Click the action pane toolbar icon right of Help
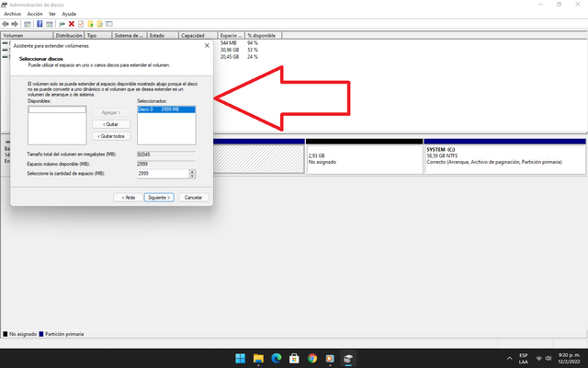The height and width of the screenshot is (368, 588). pos(49,24)
